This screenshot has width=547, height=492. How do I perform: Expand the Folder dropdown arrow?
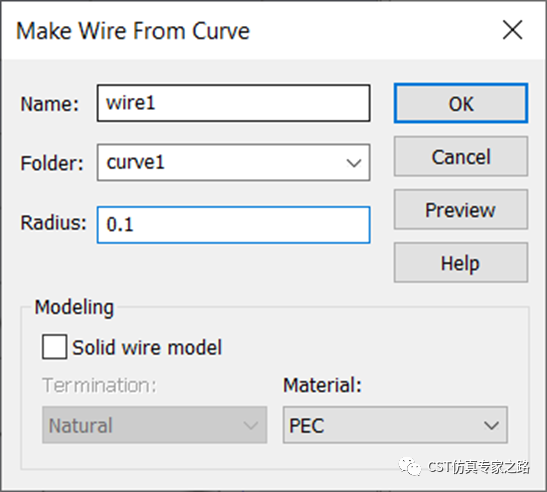(354, 163)
